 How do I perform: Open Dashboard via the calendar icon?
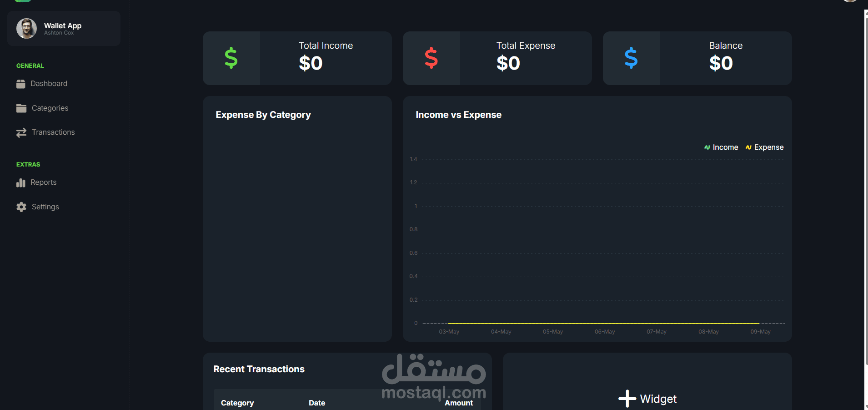click(x=21, y=84)
